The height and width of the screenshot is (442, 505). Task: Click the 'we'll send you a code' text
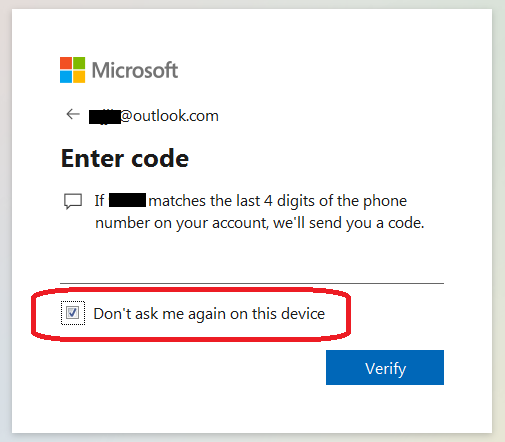[x=349, y=223]
